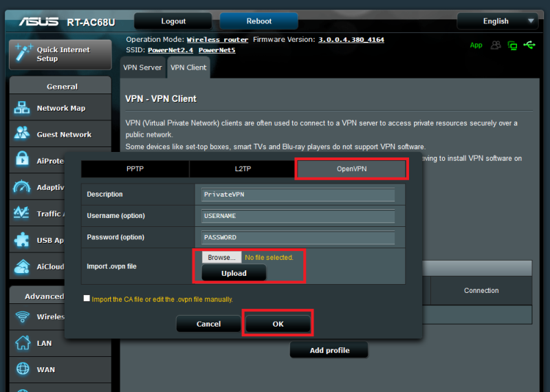Confirm with the OK button
The width and height of the screenshot is (550, 392).
click(x=278, y=323)
